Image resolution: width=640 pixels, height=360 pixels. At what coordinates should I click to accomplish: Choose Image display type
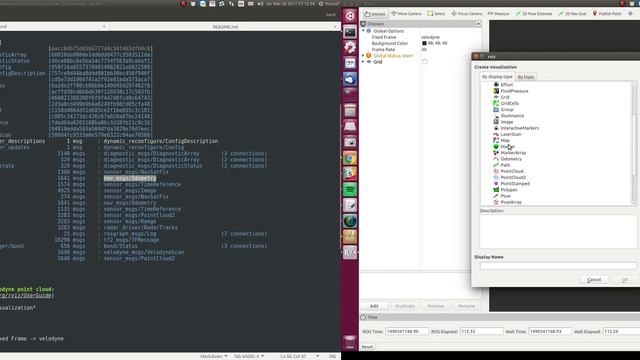(503, 122)
